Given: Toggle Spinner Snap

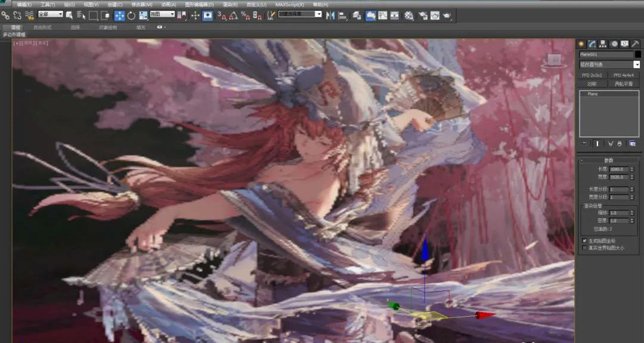Looking at the screenshot, I should [257, 16].
